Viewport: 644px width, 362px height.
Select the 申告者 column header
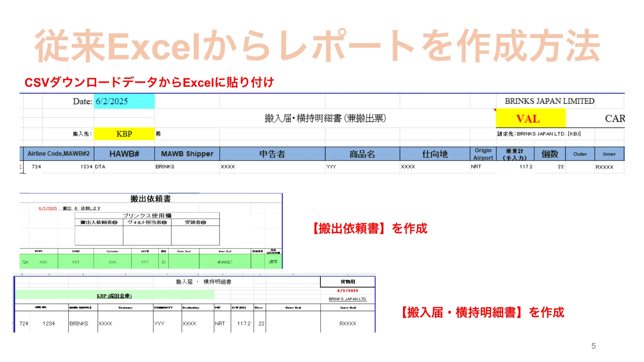tap(272, 154)
